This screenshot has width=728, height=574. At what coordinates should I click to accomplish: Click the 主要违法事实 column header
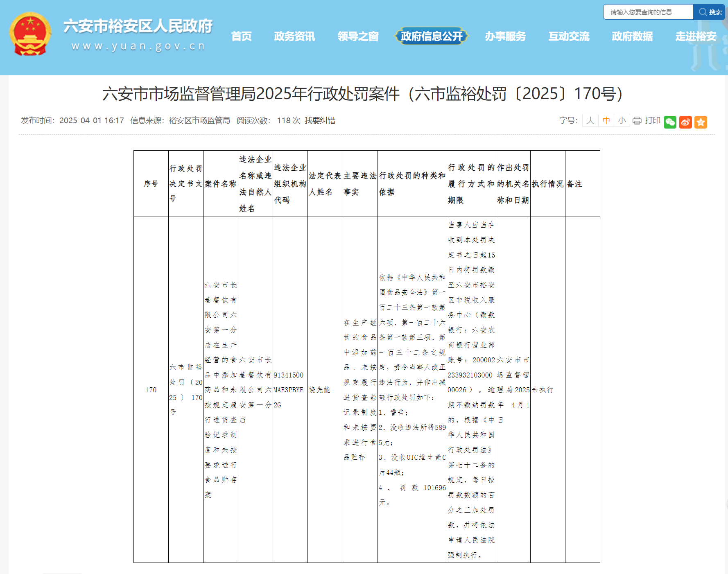tap(360, 184)
